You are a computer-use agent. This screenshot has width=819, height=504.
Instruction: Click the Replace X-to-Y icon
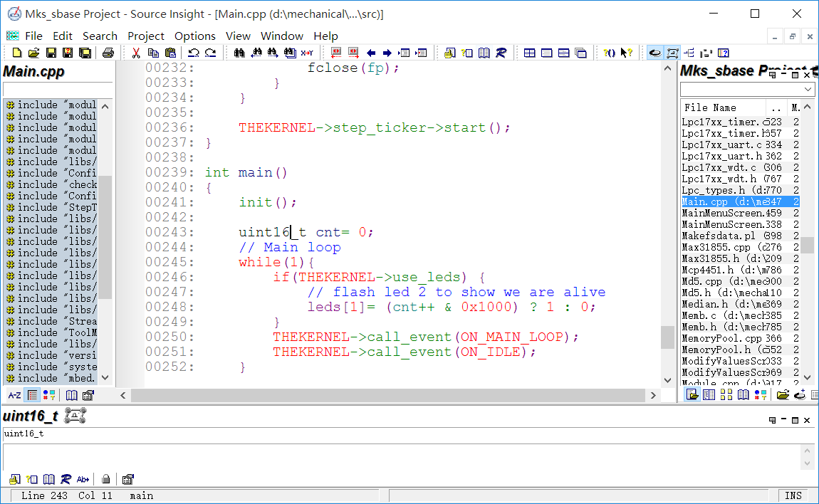point(307,53)
